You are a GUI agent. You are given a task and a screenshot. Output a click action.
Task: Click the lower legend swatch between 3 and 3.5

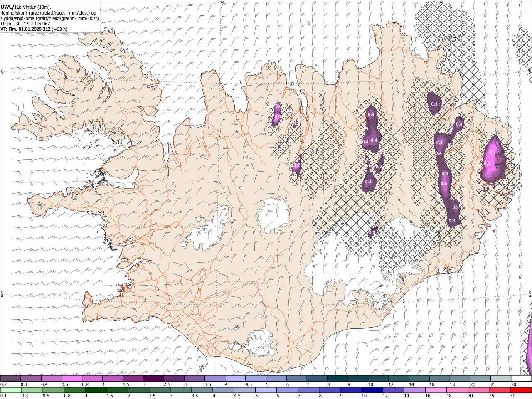[x=181, y=390]
